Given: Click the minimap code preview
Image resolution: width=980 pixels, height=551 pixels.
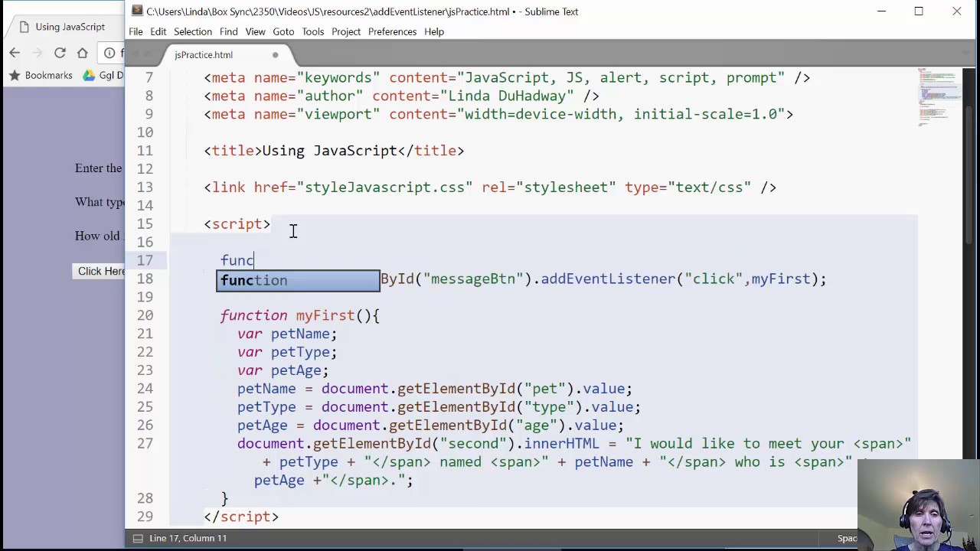Looking at the screenshot, I should click(939, 96).
